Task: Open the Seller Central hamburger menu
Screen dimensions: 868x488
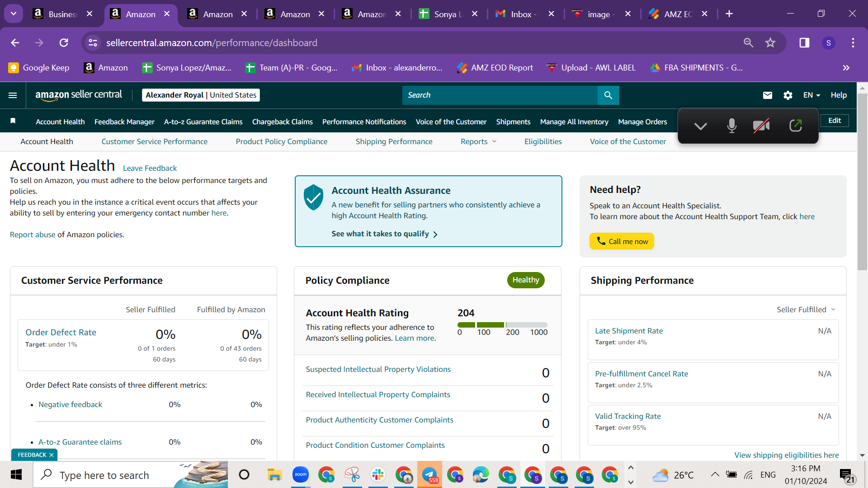Action: (x=13, y=95)
